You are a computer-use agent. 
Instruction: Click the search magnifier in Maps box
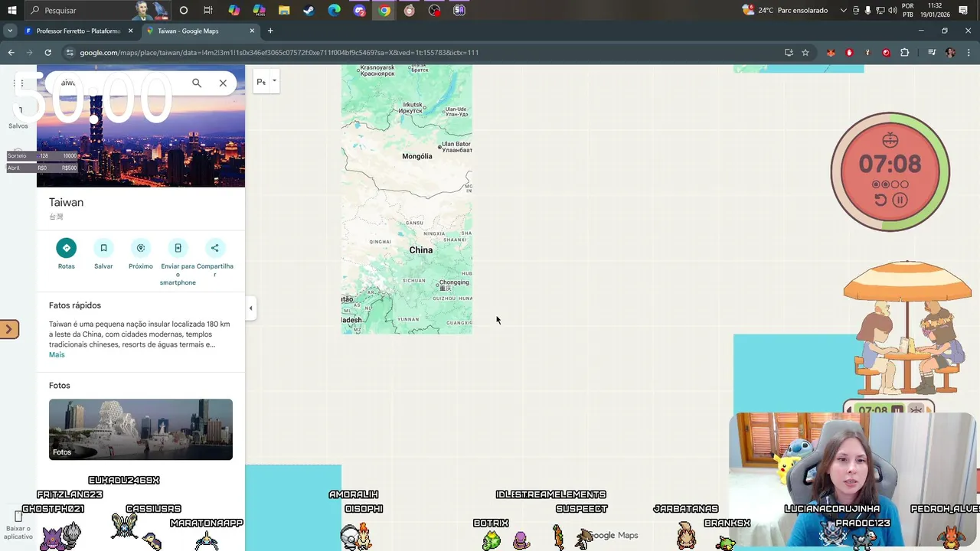(197, 83)
